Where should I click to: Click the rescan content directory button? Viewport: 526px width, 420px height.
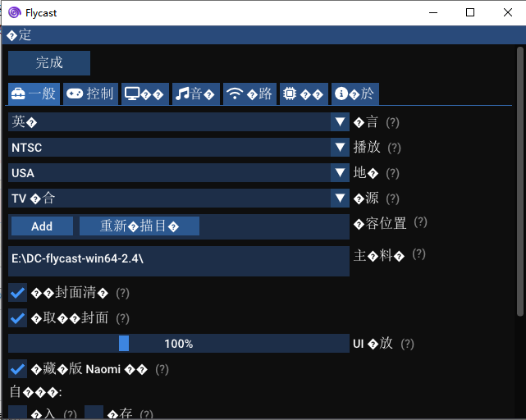(x=140, y=226)
